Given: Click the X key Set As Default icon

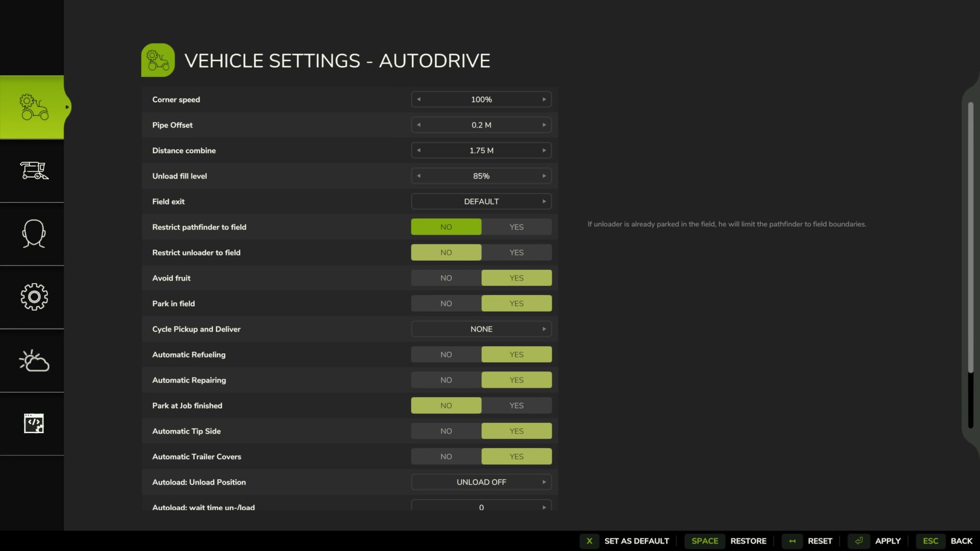Looking at the screenshot, I should (589, 541).
